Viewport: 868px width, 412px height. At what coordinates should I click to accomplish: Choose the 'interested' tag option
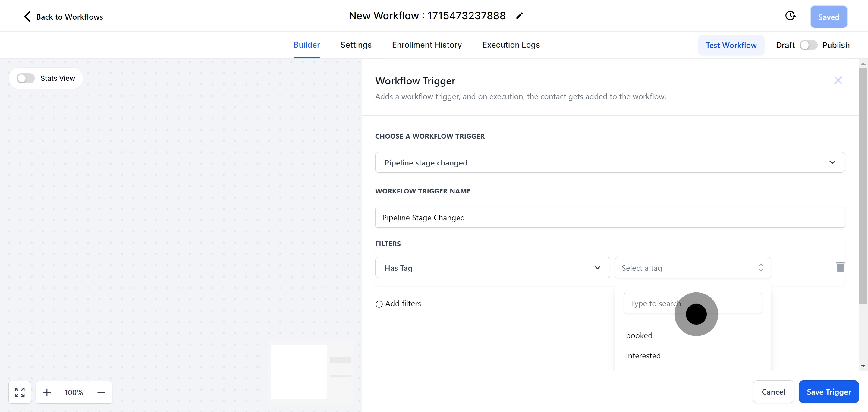pyautogui.click(x=643, y=355)
